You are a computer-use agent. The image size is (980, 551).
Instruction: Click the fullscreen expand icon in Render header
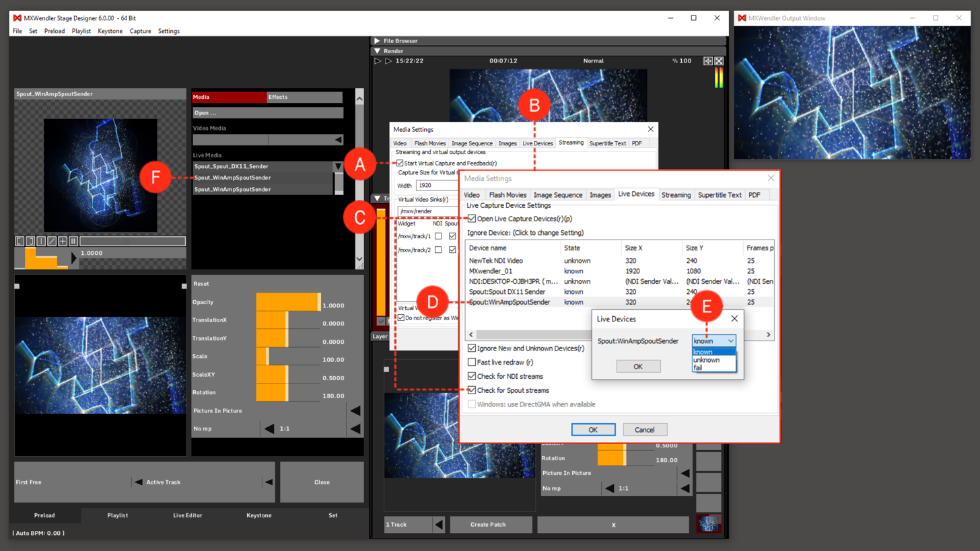[x=719, y=61]
